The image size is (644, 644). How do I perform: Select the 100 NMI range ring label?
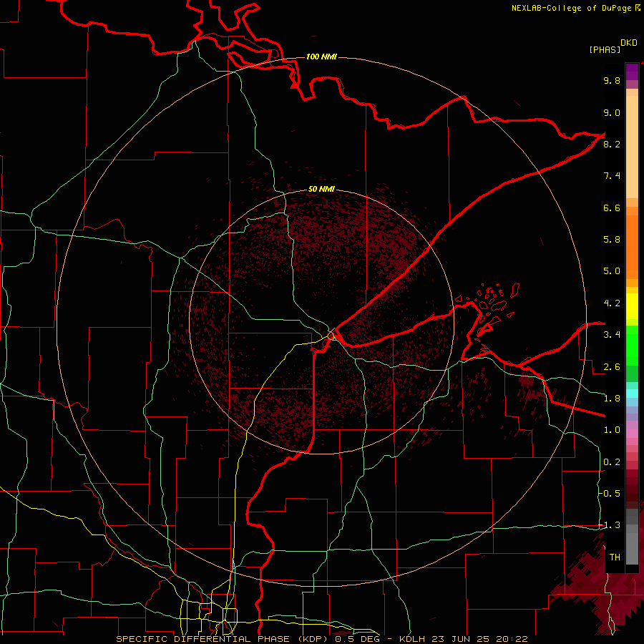321,57
